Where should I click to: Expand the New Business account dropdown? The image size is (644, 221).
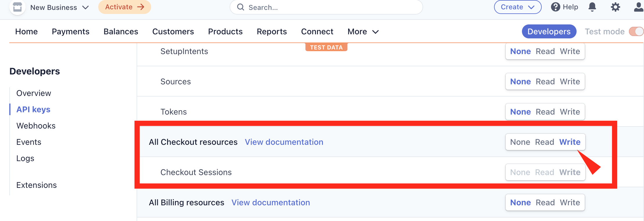click(x=59, y=7)
